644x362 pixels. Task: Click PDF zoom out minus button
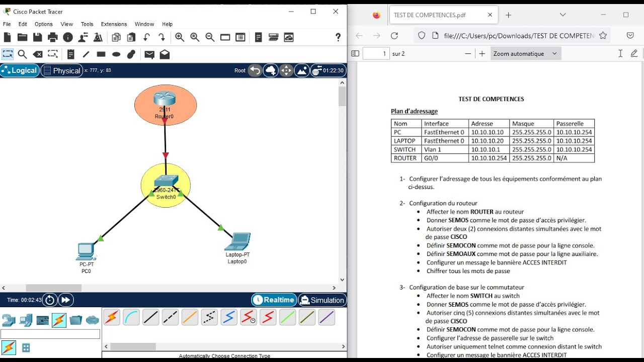tap(468, 53)
